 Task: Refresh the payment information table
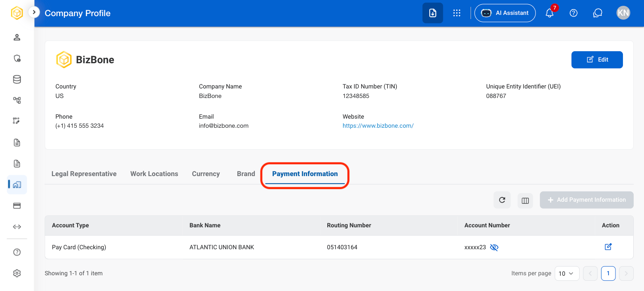pyautogui.click(x=502, y=200)
